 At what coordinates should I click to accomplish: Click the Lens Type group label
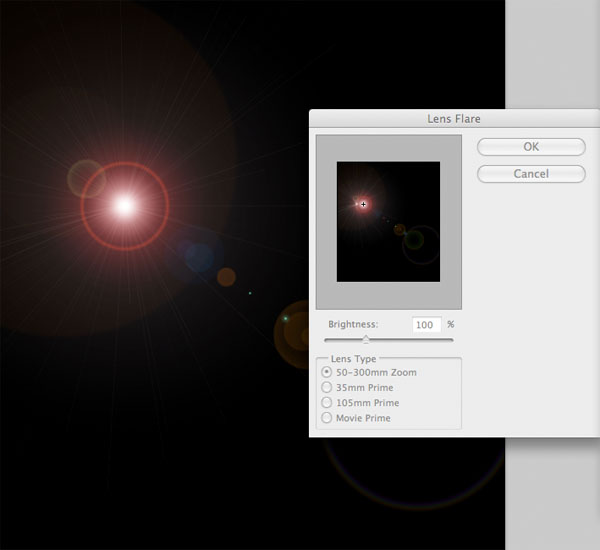(x=354, y=359)
